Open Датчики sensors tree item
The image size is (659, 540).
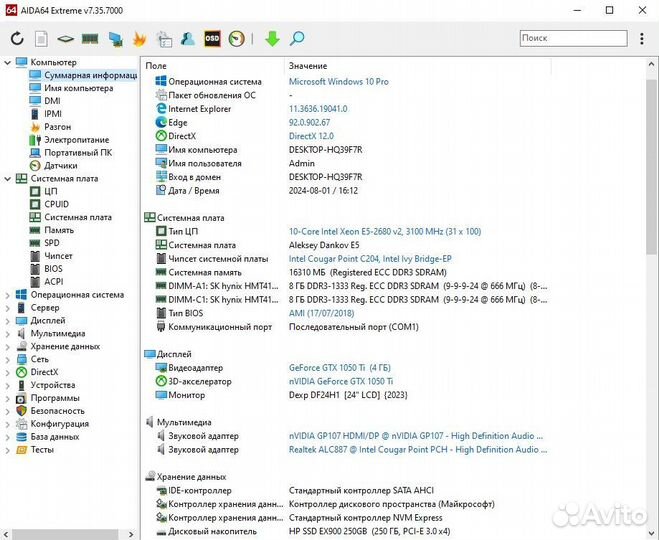pos(61,166)
